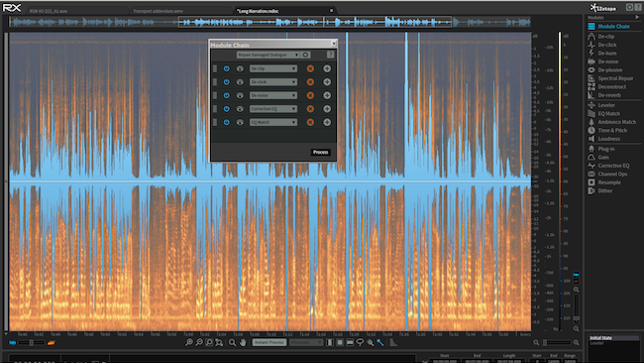Image resolution: width=644 pixels, height=363 pixels.
Task: Toggle power for De-noise chain step
Action: 226,95
